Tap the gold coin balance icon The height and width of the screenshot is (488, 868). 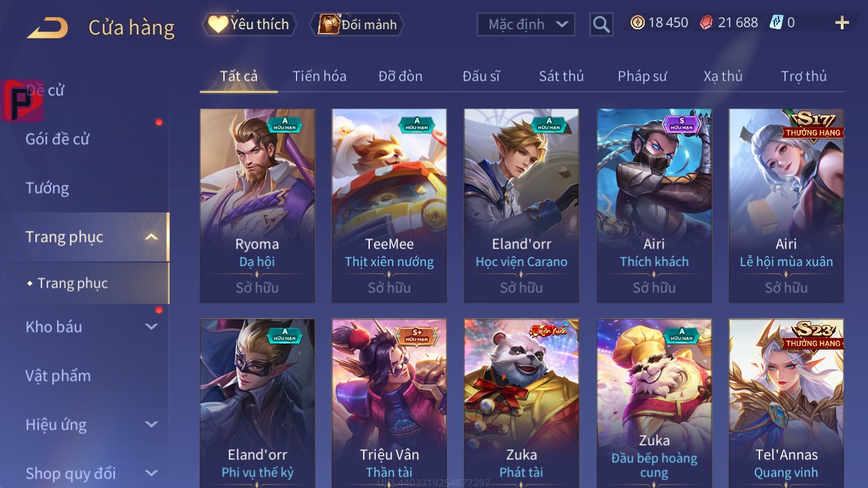[x=637, y=22]
